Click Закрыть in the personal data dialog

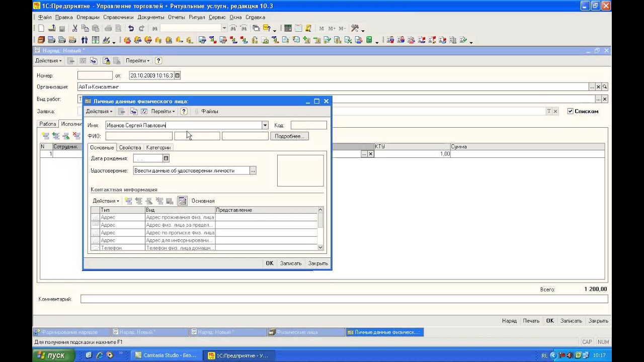click(x=318, y=263)
